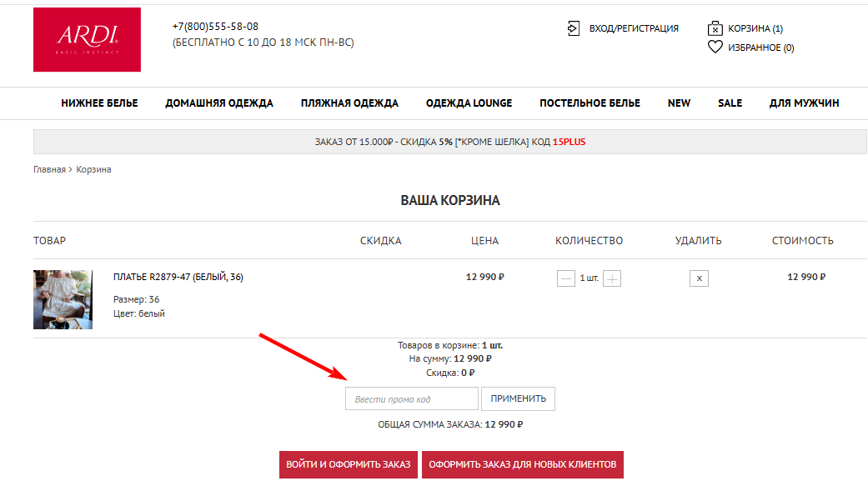The height and width of the screenshot is (491, 868).
Task: Open the Домашняя одежда menu
Action: point(219,103)
